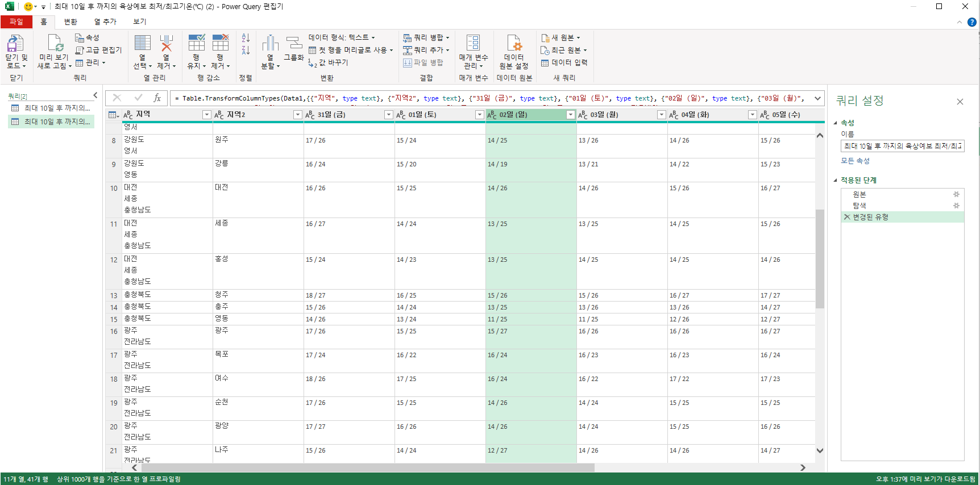
Task: Switch to the 보기 ribbon tab
Action: coord(140,22)
